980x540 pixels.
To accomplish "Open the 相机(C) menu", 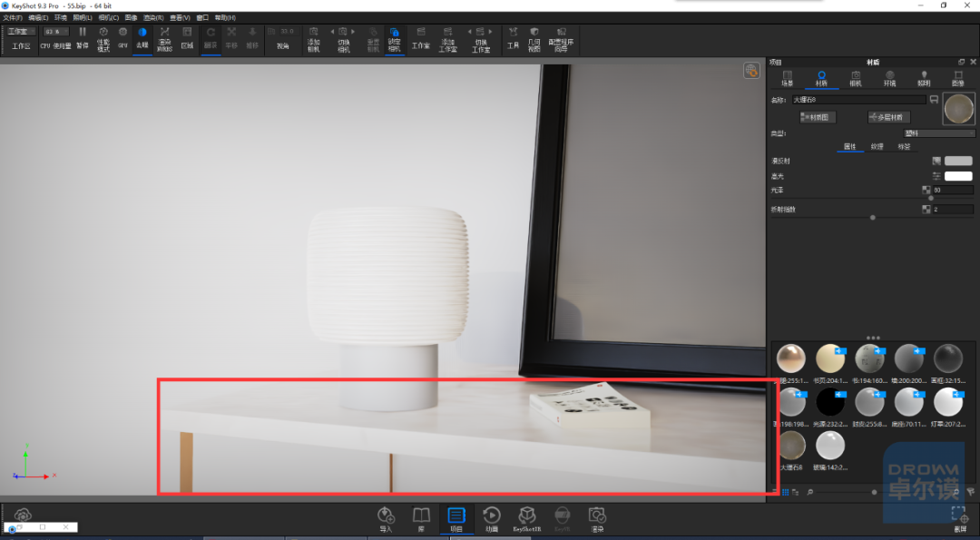I will tap(109, 17).
